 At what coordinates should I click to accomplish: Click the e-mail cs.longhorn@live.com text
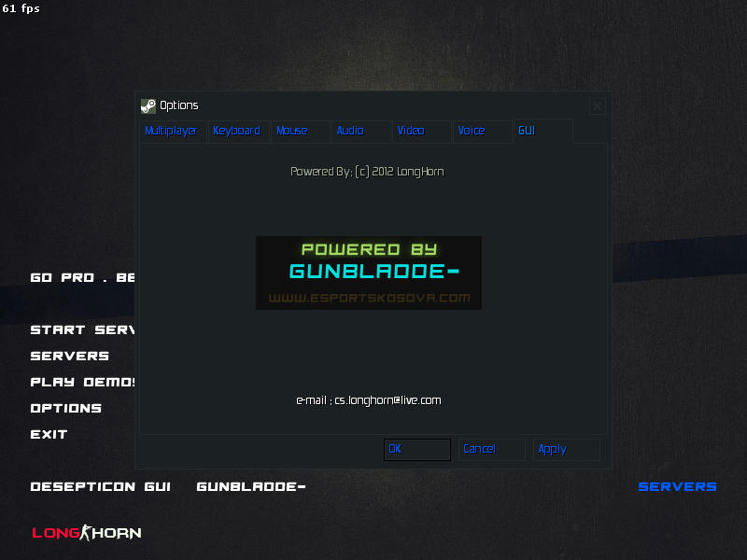coord(369,400)
